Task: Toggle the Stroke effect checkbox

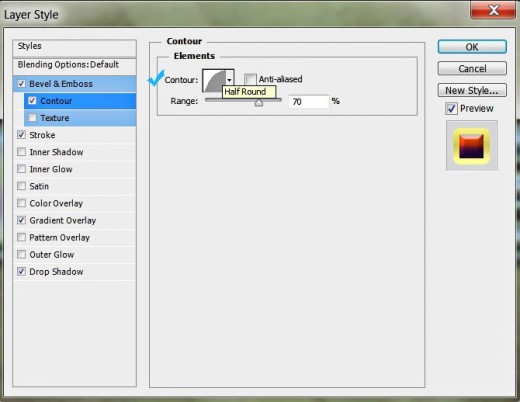Action: 21,135
